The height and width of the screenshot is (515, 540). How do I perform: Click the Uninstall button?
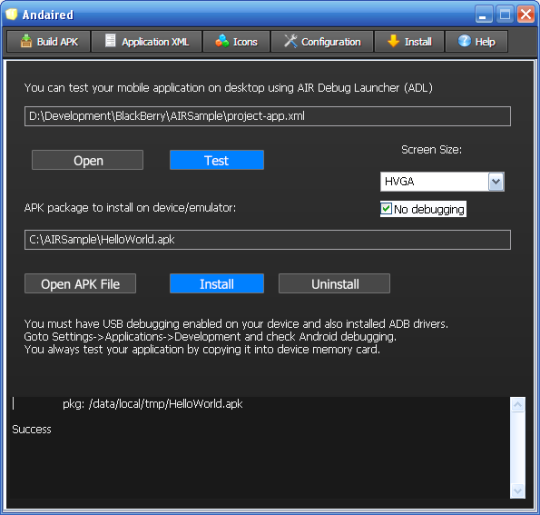pyautogui.click(x=334, y=284)
